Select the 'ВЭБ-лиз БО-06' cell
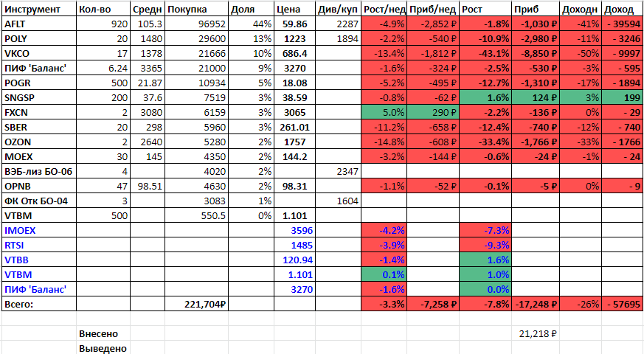 tap(39, 171)
